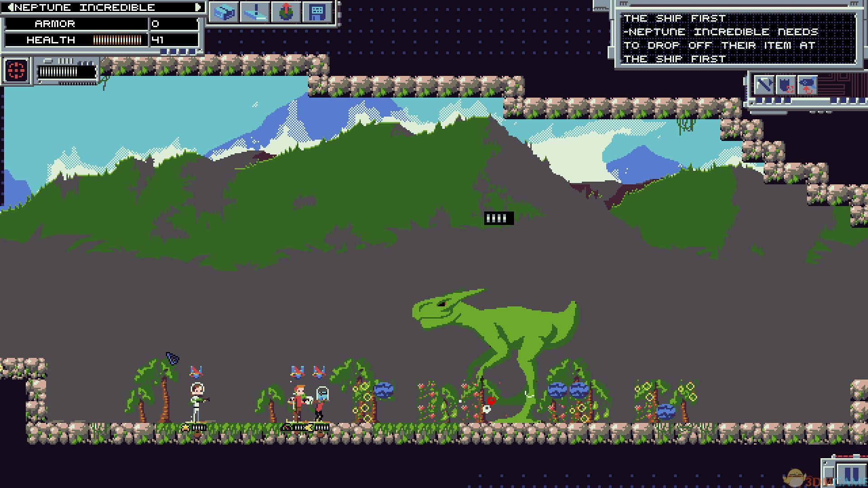Switch to previous character with left arrow

click(x=10, y=7)
